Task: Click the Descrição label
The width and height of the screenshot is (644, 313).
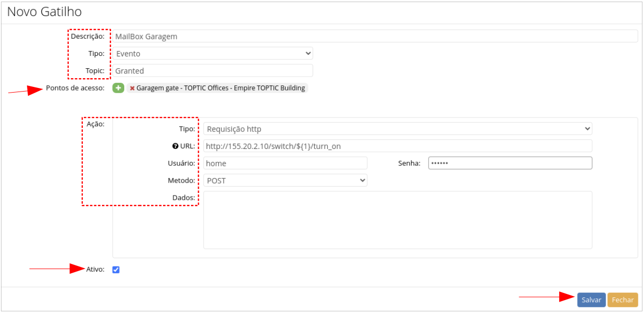Action: (x=87, y=36)
